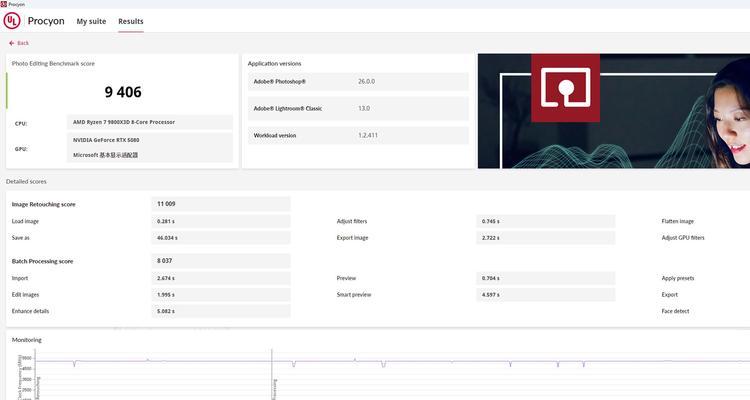Switch to the Results tab
The width and height of the screenshot is (750, 400).
tap(131, 22)
